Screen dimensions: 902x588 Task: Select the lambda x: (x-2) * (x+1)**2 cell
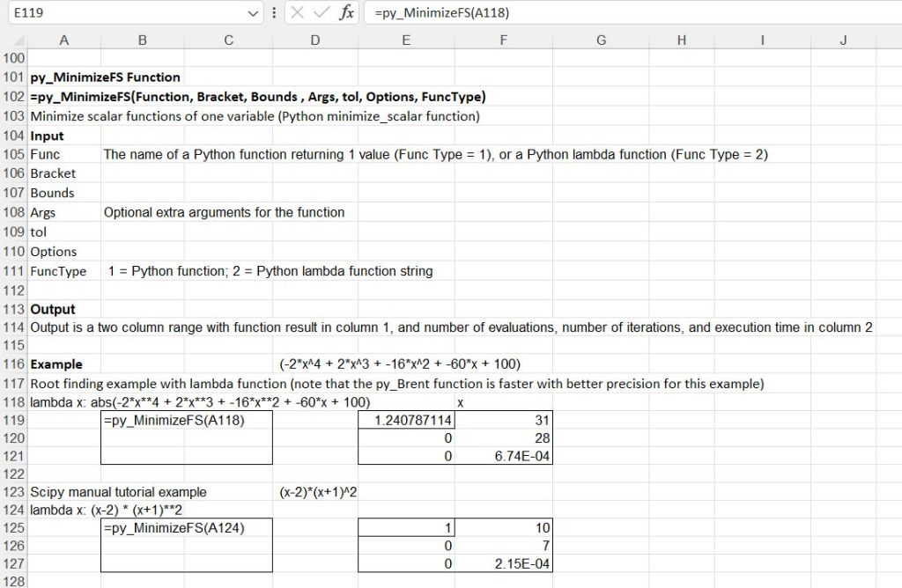point(64,511)
